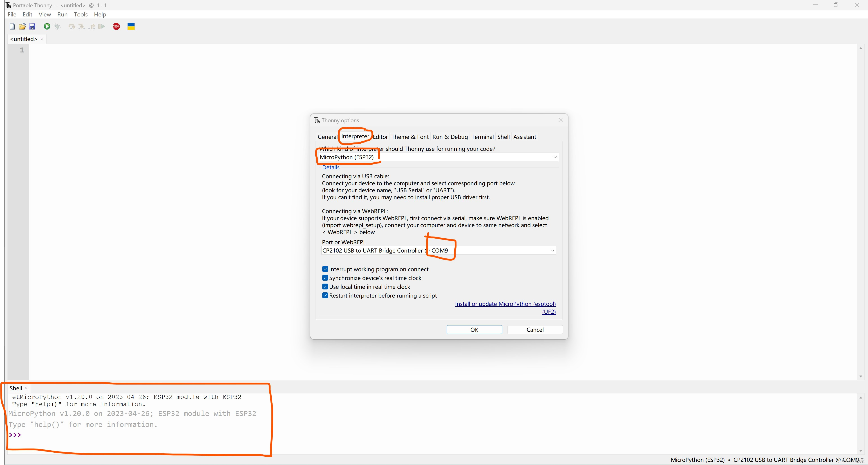The height and width of the screenshot is (465, 868).
Task: Open the Run menu
Action: pyautogui.click(x=62, y=14)
